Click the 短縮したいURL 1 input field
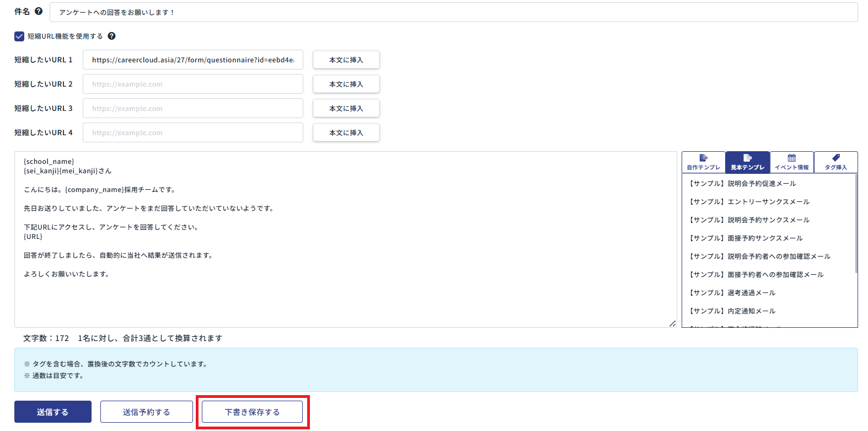Image resolution: width=868 pixels, height=431 pixels. coord(192,60)
